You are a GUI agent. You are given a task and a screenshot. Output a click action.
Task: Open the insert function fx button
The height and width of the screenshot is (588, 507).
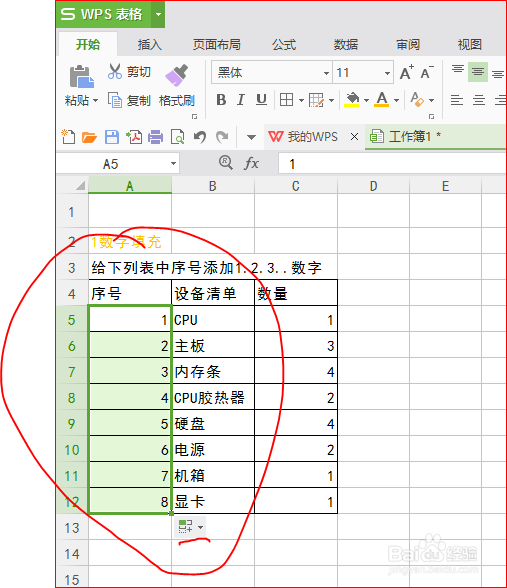(x=251, y=164)
